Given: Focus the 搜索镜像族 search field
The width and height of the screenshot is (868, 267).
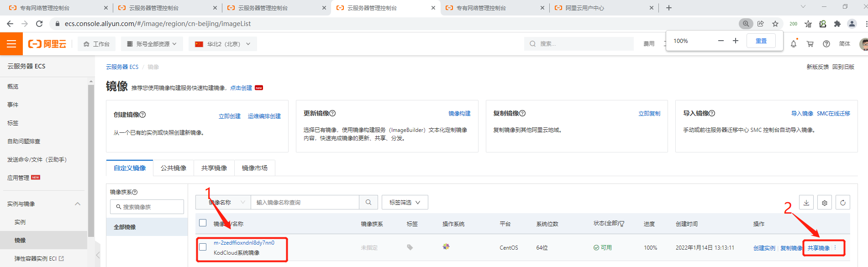Looking at the screenshot, I should [147, 207].
